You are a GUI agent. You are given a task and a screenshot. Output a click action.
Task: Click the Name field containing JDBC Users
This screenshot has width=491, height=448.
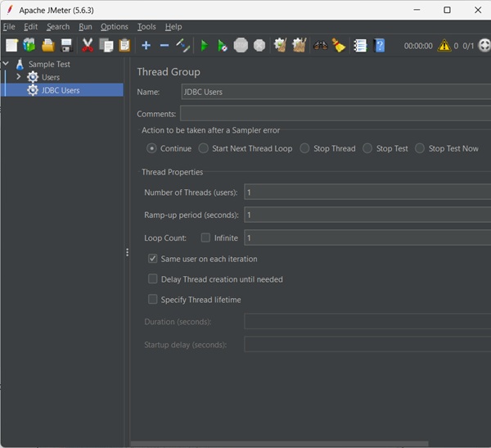tap(336, 92)
